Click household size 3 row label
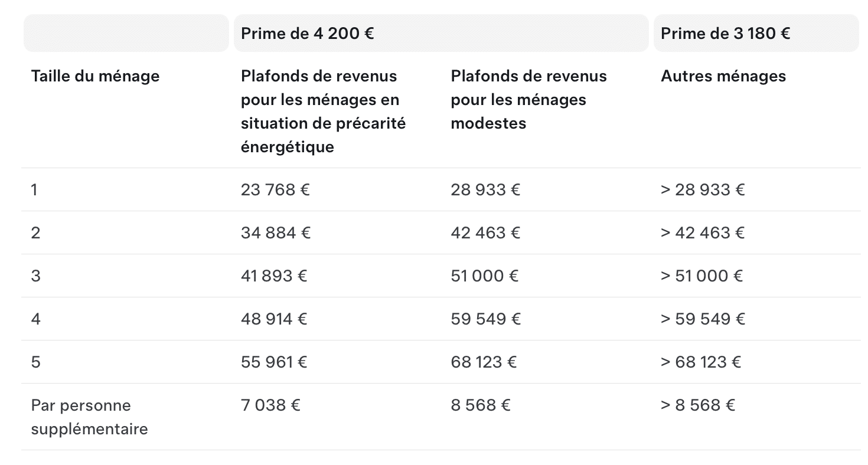 pyautogui.click(x=36, y=276)
